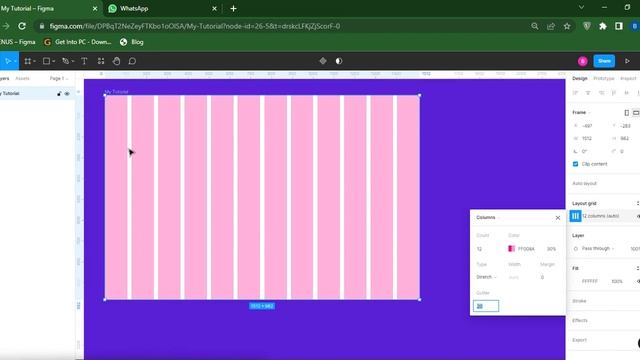
Task: Reload the page in the browser
Action: 22,26
